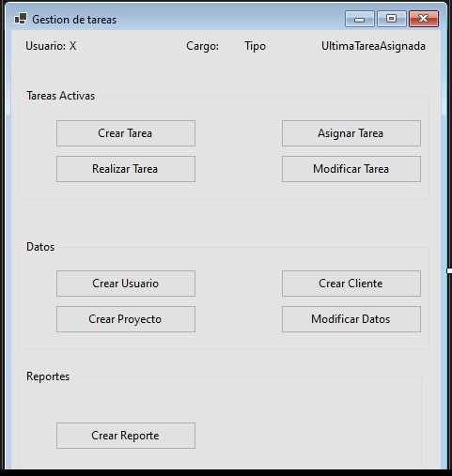Close the Gestion de tareas window
Image resolution: width=452 pixels, height=476 pixels.
(424, 19)
